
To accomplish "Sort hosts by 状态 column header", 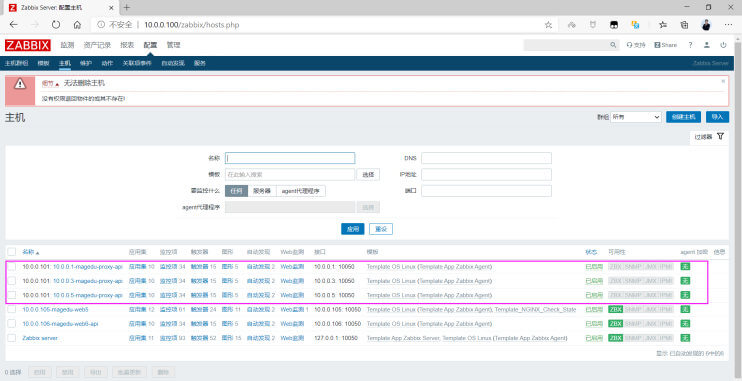I will pos(591,252).
